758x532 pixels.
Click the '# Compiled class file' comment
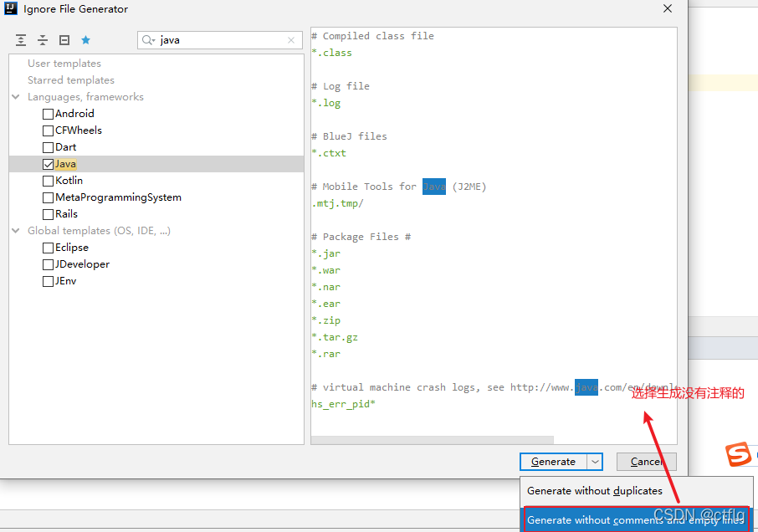(372, 36)
